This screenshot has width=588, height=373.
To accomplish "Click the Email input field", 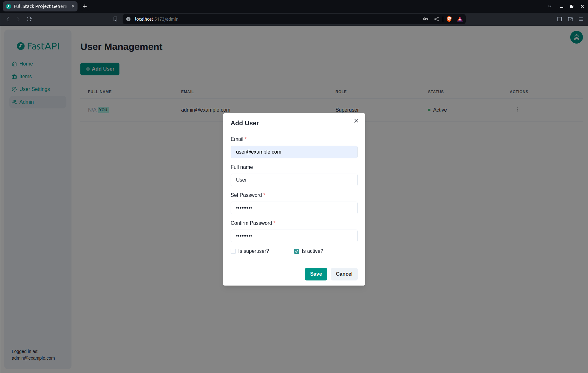I will tap(294, 152).
